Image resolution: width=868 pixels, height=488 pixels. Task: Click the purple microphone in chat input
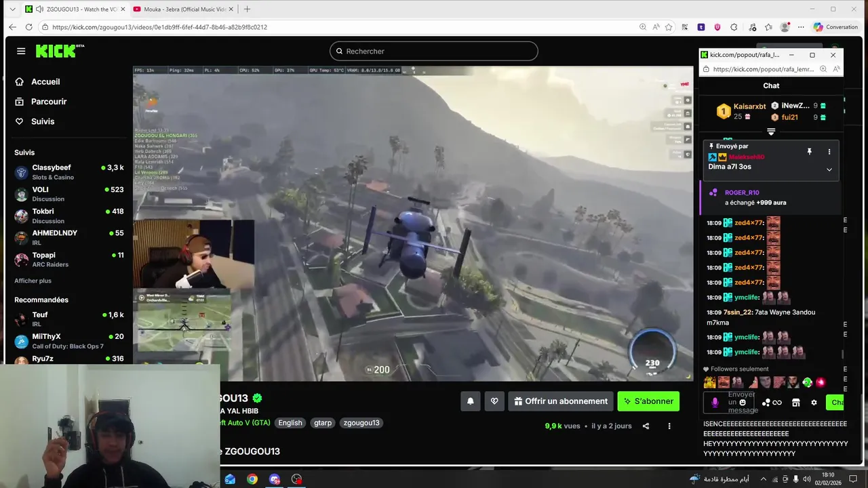click(715, 403)
